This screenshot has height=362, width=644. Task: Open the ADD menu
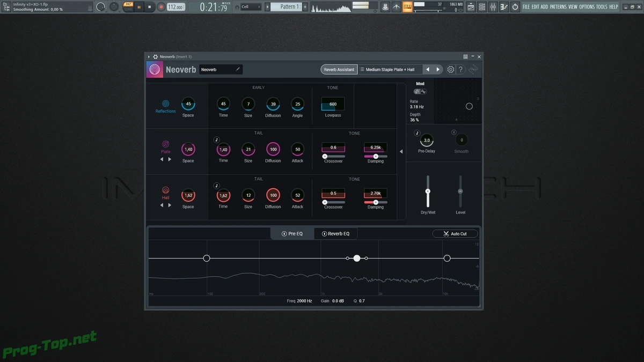(544, 7)
